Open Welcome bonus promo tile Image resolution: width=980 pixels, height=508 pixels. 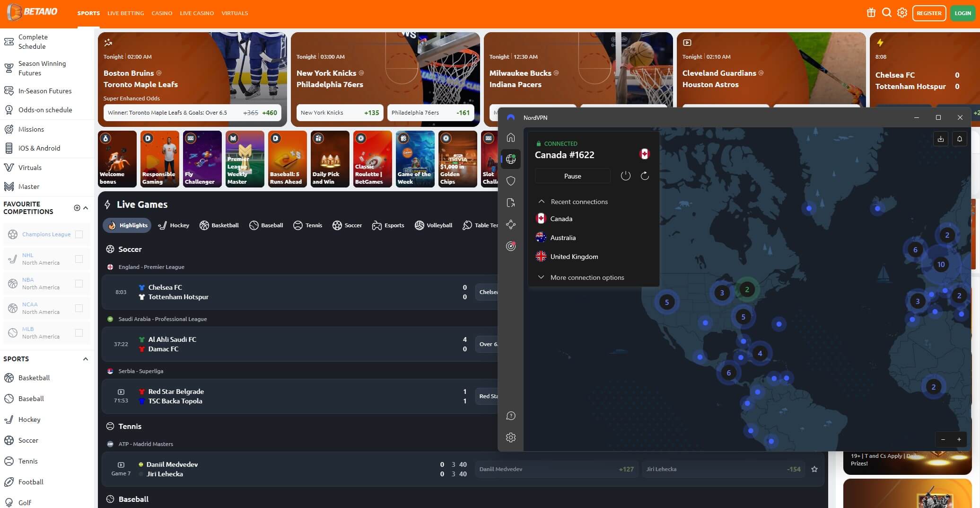pos(117,159)
